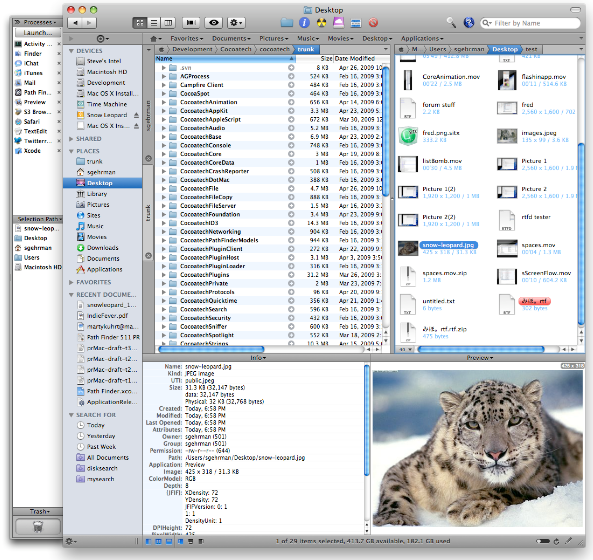Select the trunk path tab
The height and width of the screenshot is (560, 593).
[x=306, y=49]
